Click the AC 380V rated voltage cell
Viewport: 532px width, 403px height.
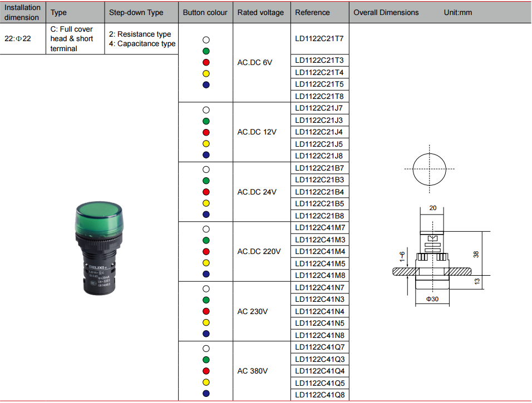point(262,371)
